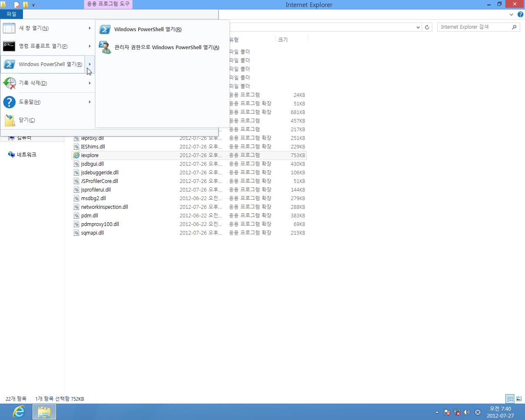
Task: Select the sqmapi.dll file
Action: coord(189,233)
